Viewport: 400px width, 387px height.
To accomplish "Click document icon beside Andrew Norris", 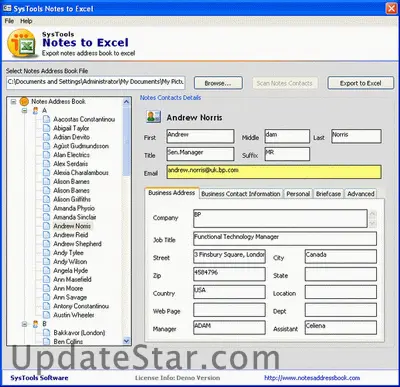I will click(47, 226).
